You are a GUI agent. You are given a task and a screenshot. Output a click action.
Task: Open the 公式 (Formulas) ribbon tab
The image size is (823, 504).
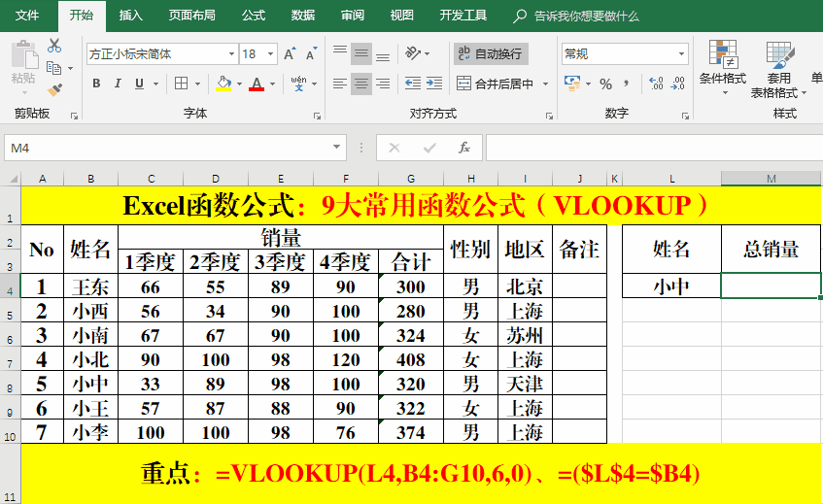pos(253,16)
